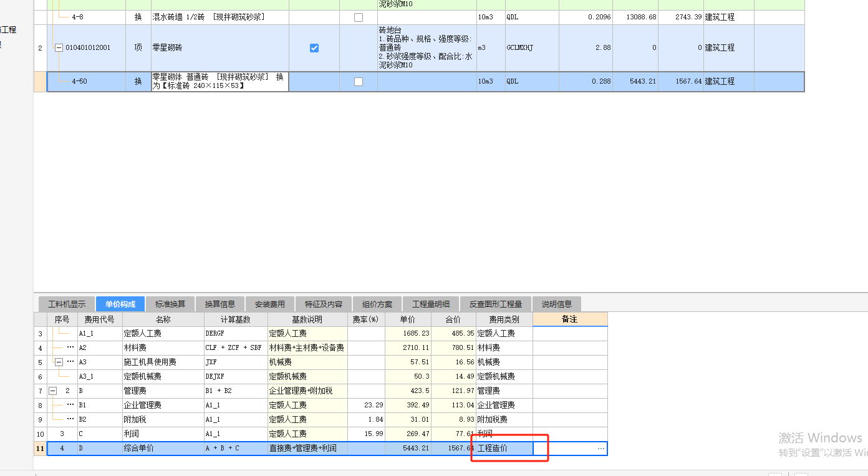This screenshot has height=476, width=868.
Task: Click the 13088.68 unit price in row 4-8
Action: [635, 17]
